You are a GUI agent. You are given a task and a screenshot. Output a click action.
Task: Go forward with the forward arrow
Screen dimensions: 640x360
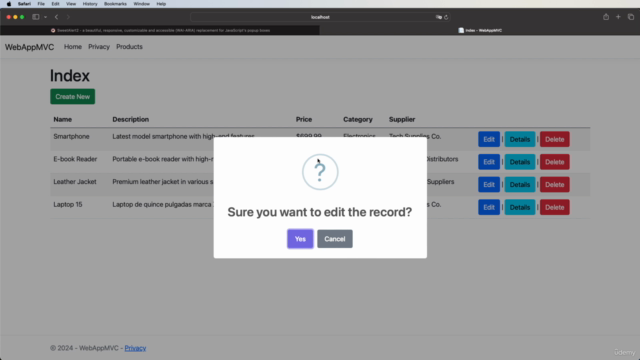click(x=68, y=17)
